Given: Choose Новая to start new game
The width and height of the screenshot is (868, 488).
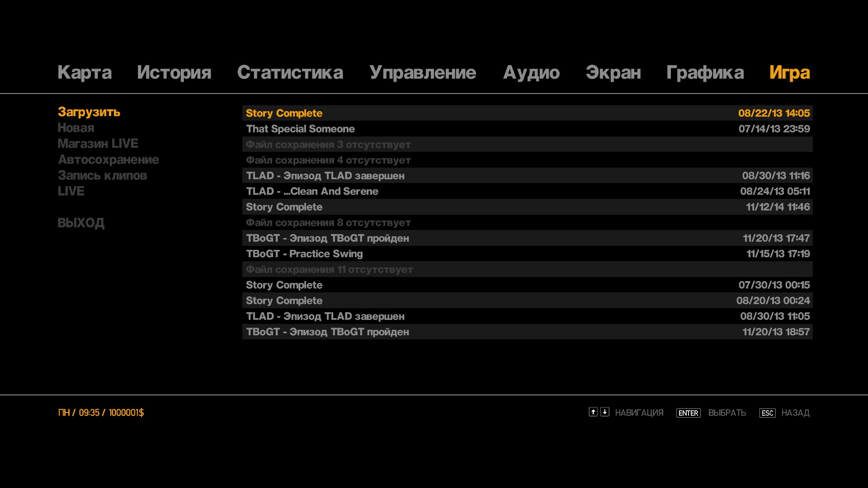Looking at the screenshot, I should (x=76, y=128).
